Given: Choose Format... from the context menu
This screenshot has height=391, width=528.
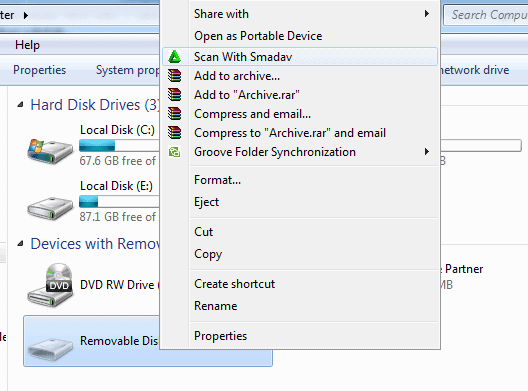Looking at the screenshot, I should [218, 180].
